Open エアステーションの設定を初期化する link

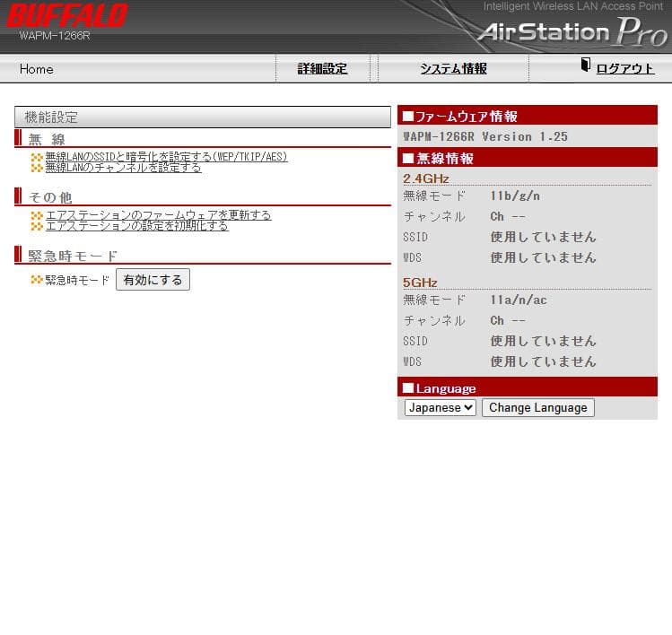pyautogui.click(x=136, y=226)
